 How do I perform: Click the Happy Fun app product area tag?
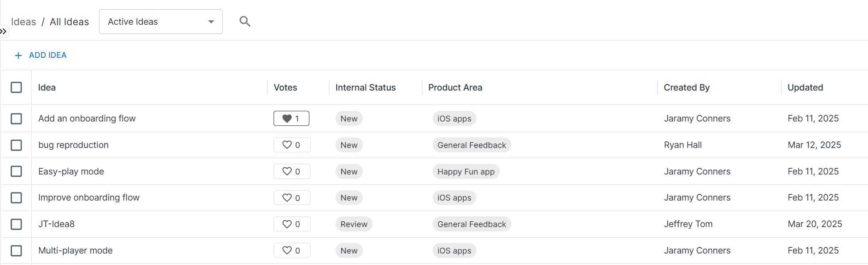(x=466, y=171)
